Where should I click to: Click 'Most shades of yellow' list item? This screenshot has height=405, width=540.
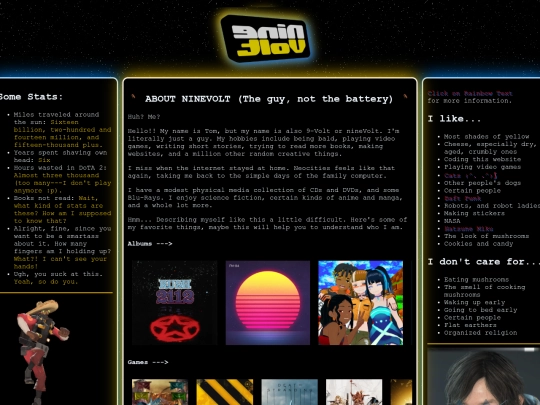point(486,136)
